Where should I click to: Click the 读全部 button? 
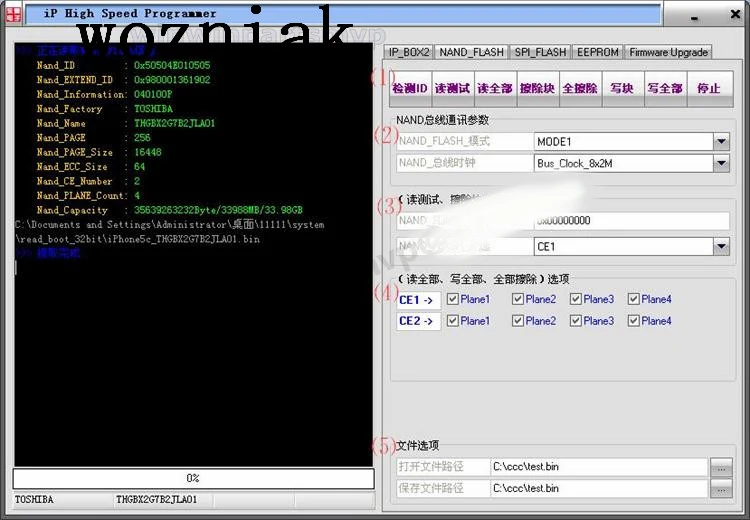tap(495, 89)
